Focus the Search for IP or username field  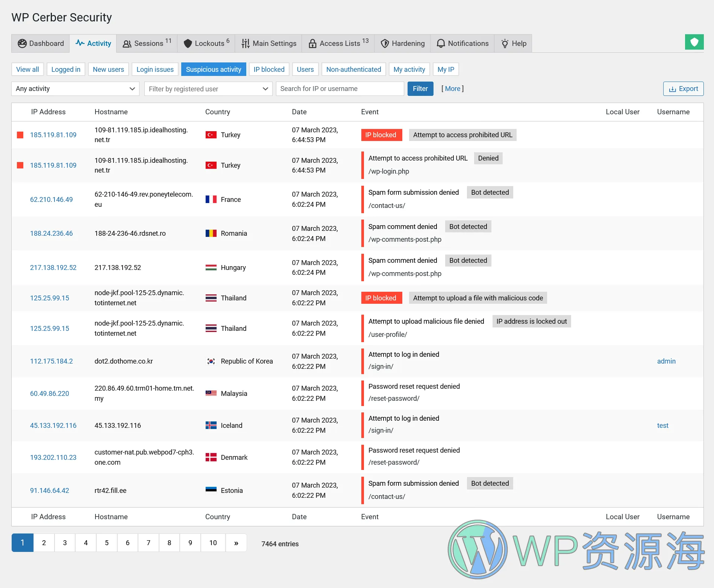pos(340,89)
